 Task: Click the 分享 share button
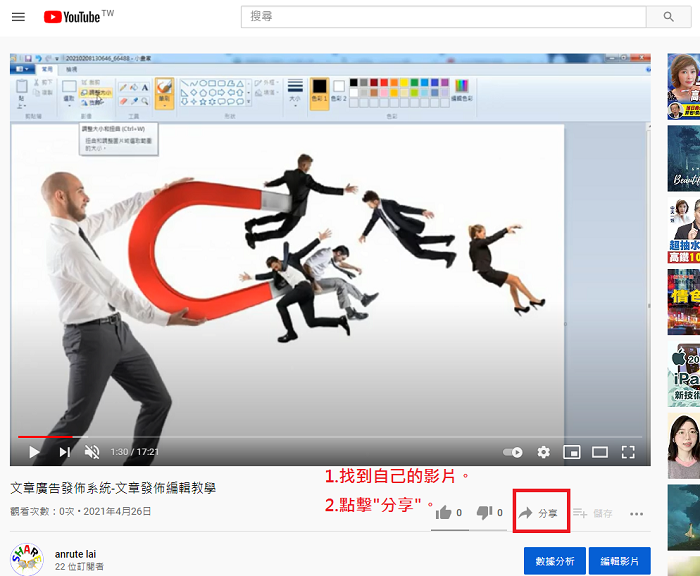point(539,513)
